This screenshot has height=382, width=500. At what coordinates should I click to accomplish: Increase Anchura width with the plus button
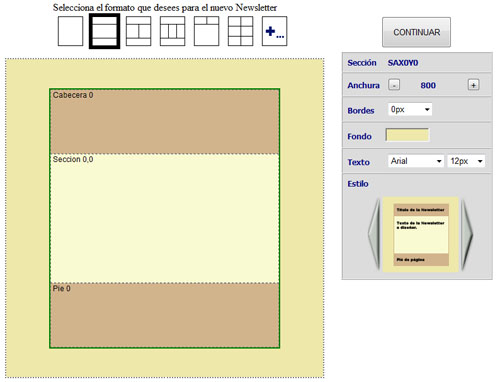(473, 85)
